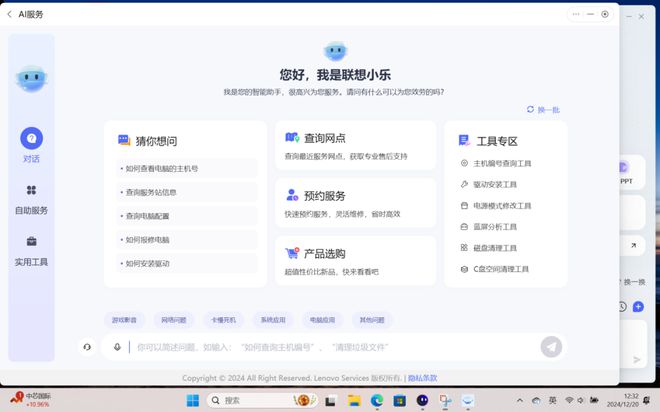Go back using the arrow beside AI服务
The width and height of the screenshot is (660, 412).
click(9, 14)
